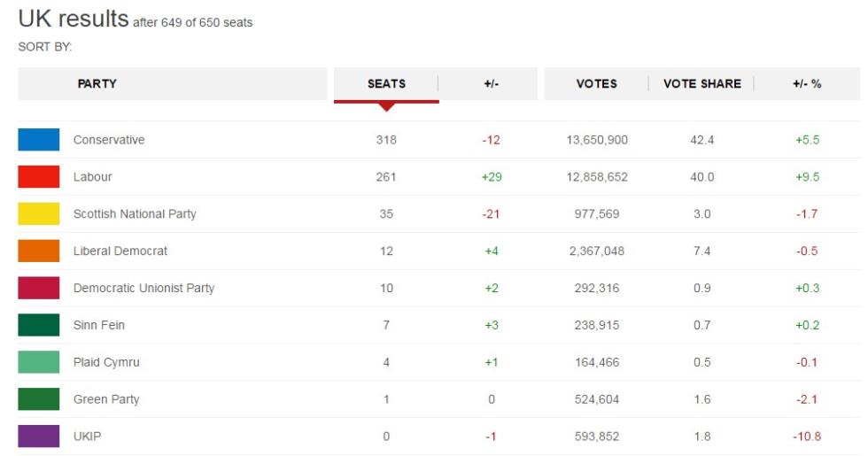The width and height of the screenshot is (868, 456).
Task: Click the red Labour party color swatch
Action: pos(39,177)
